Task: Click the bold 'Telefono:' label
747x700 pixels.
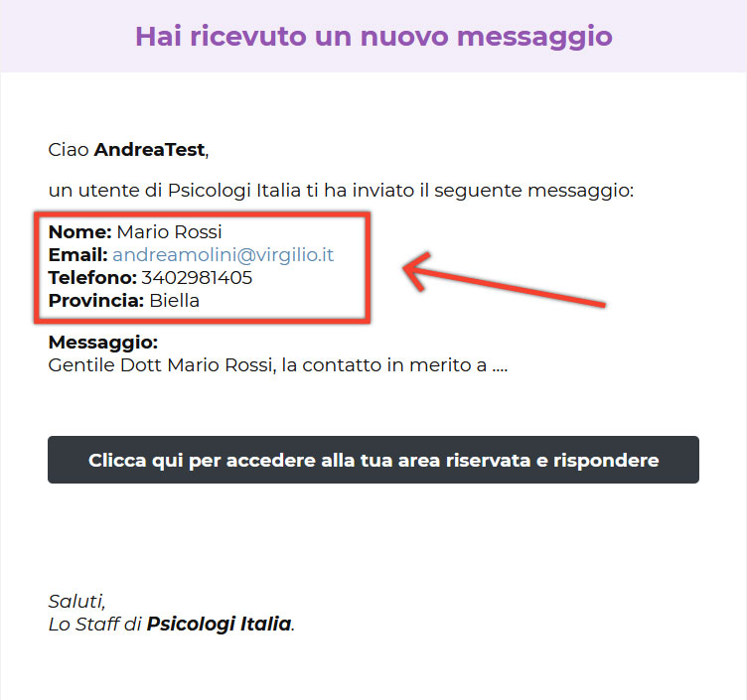Action: (x=93, y=278)
